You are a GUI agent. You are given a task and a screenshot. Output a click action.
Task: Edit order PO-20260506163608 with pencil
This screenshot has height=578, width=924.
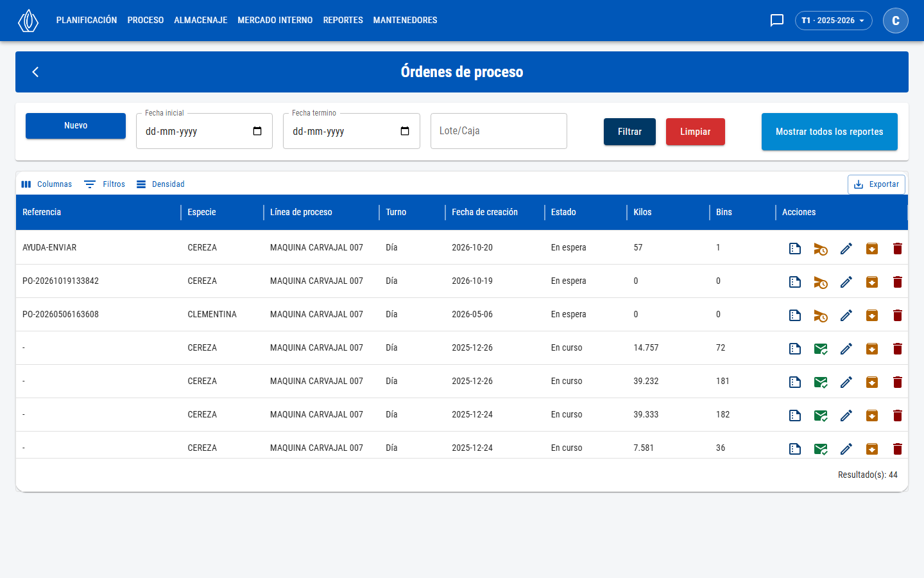click(x=846, y=315)
